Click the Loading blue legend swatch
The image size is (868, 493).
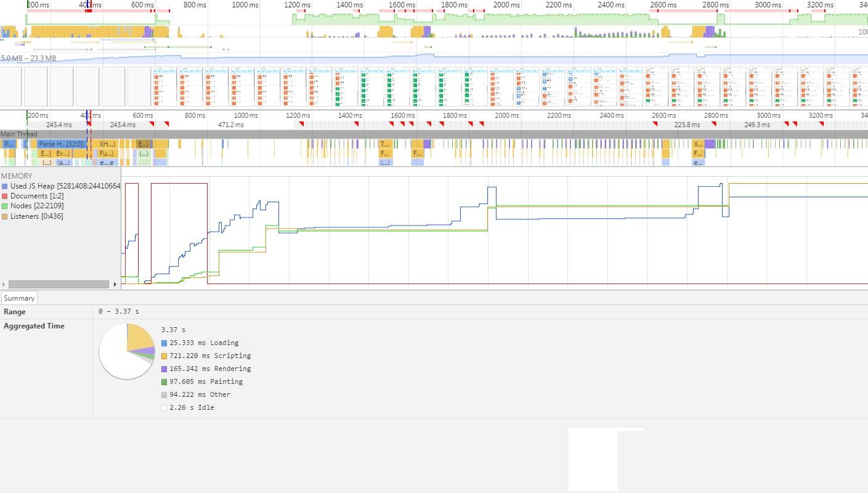164,343
